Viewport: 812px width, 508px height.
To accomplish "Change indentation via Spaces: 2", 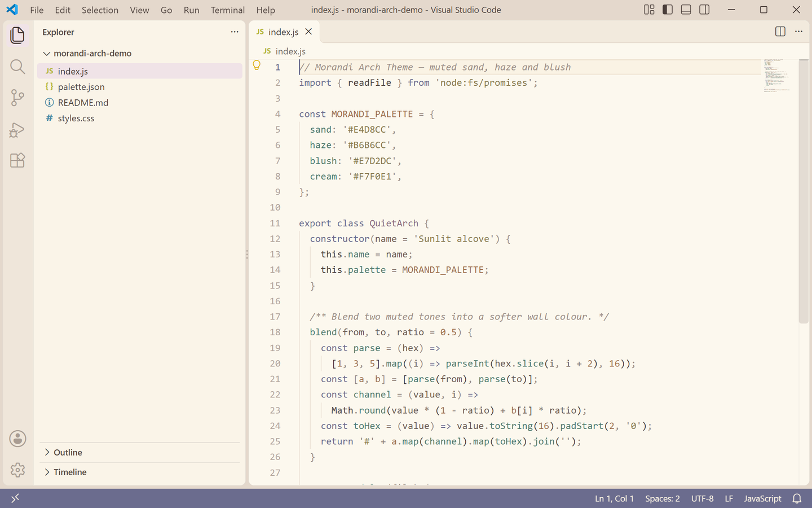I will tap(663, 498).
